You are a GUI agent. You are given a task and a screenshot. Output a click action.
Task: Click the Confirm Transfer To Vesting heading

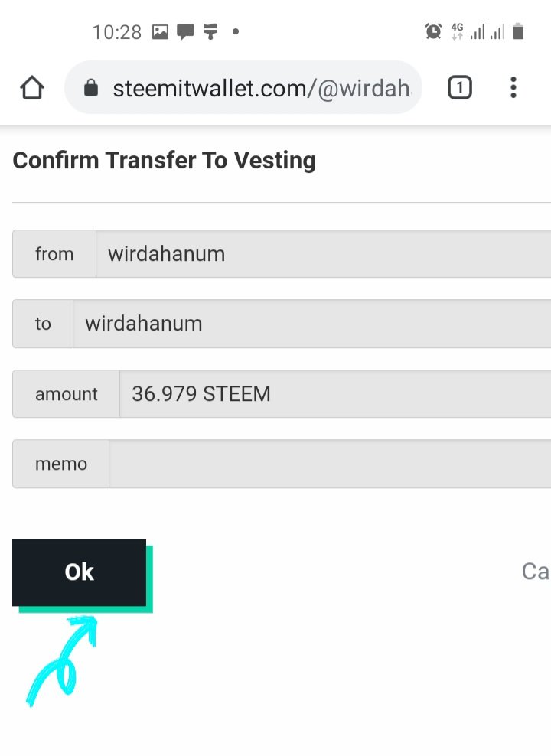(165, 161)
